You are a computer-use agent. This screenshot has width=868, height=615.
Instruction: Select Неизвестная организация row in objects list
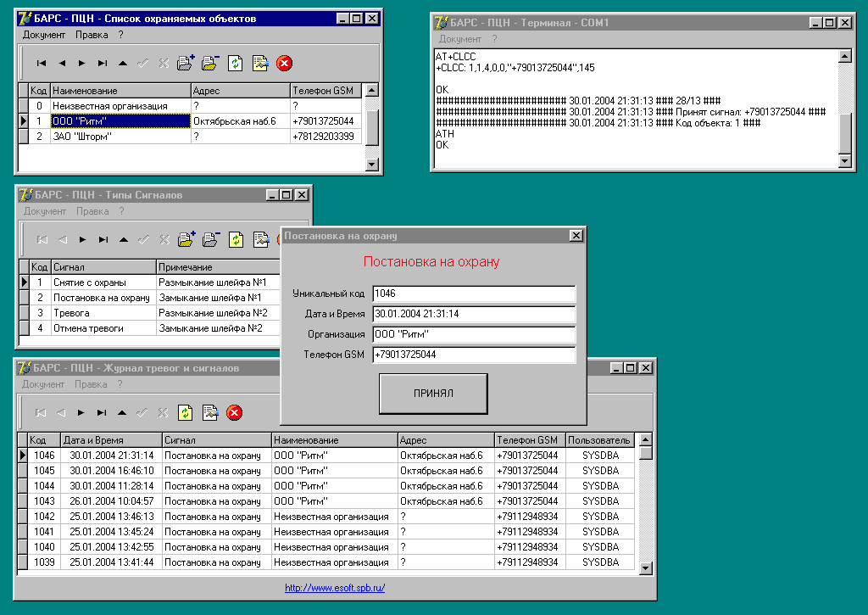click(191, 106)
